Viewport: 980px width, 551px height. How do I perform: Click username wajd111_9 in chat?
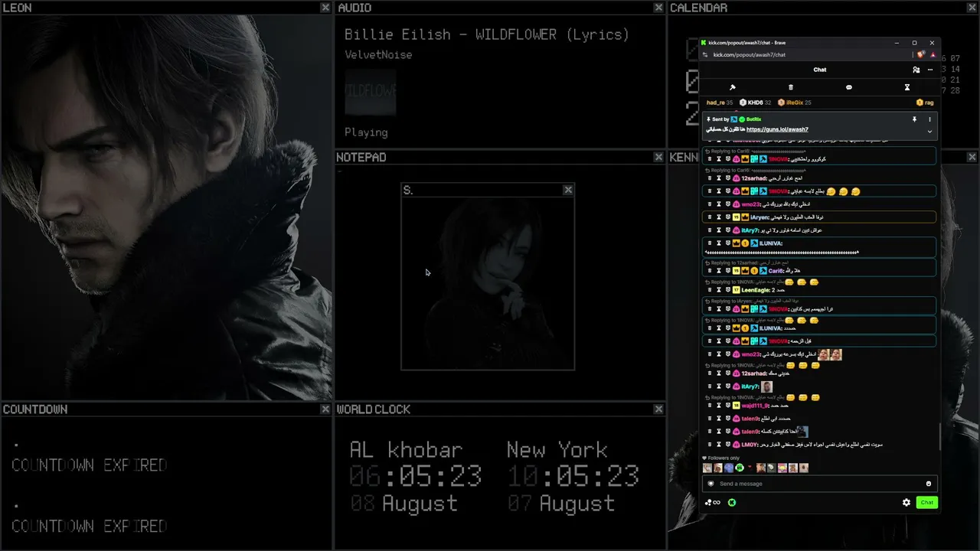coord(755,406)
